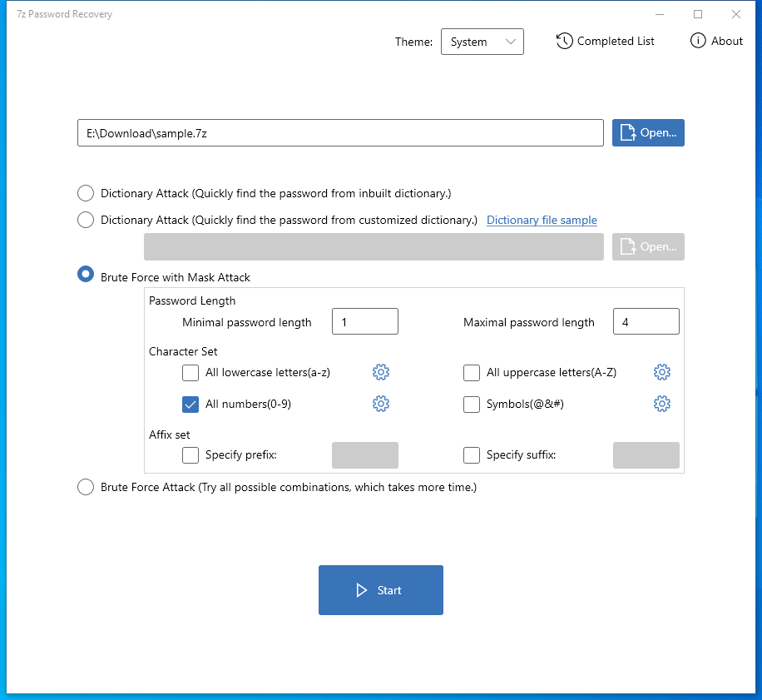
Task: Open settings gear for uppercase letters
Action: click(662, 372)
